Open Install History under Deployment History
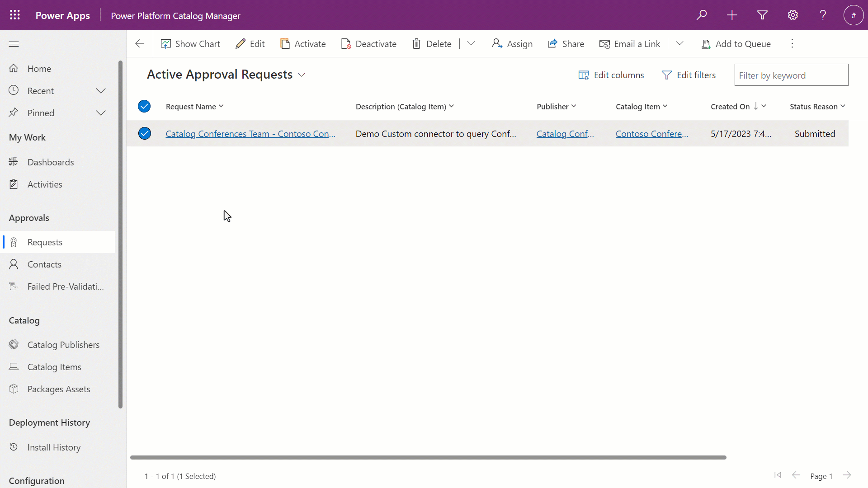The height and width of the screenshot is (488, 868). point(54,447)
